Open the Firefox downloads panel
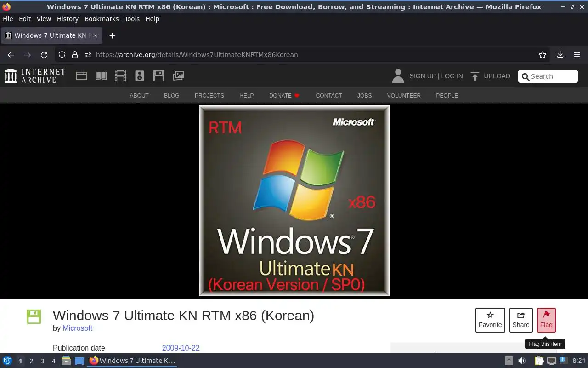588x368 pixels. click(560, 55)
